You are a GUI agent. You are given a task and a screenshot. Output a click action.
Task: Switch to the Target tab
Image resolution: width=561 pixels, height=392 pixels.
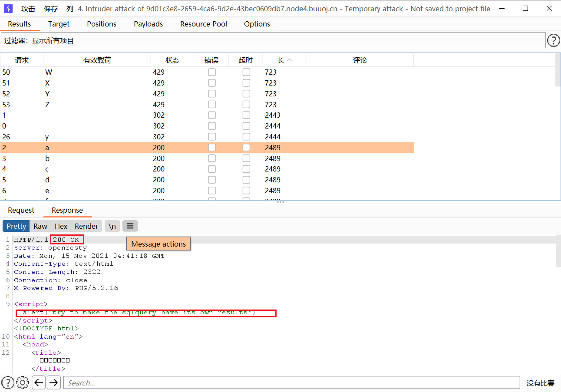(59, 24)
